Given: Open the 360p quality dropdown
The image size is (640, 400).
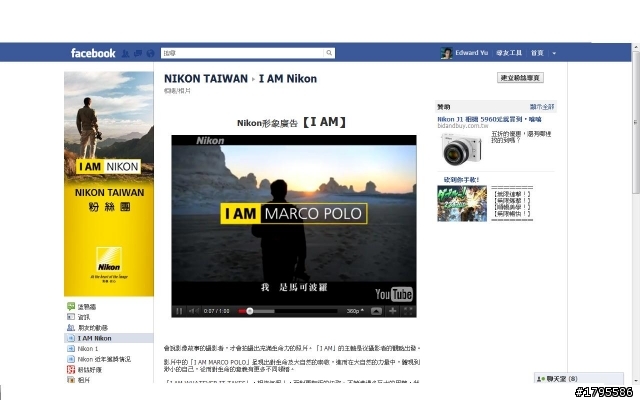Looking at the screenshot, I should 355,311.
